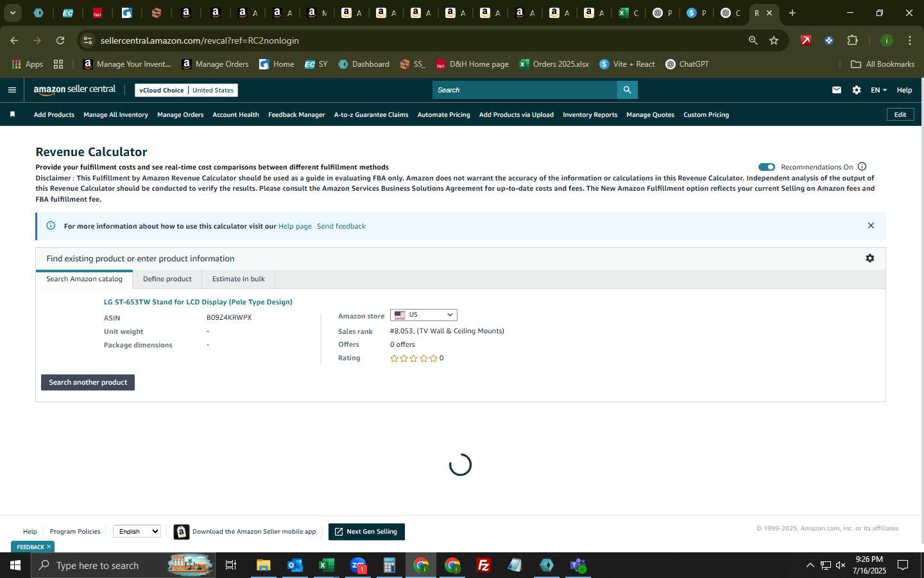
Task: Click the magnifier search button
Action: [x=628, y=90]
